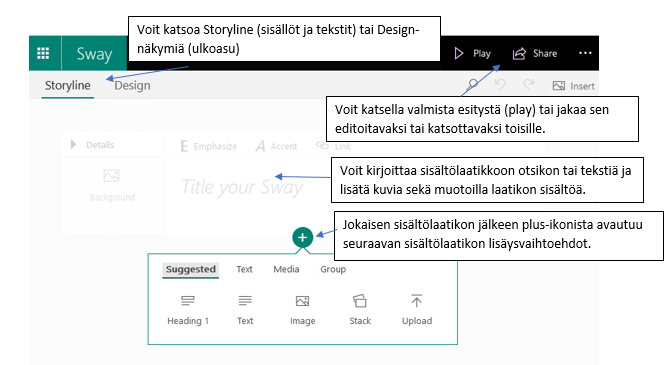664x365 pixels.
Task: Click the Upload icon
Action: point(417,301)
